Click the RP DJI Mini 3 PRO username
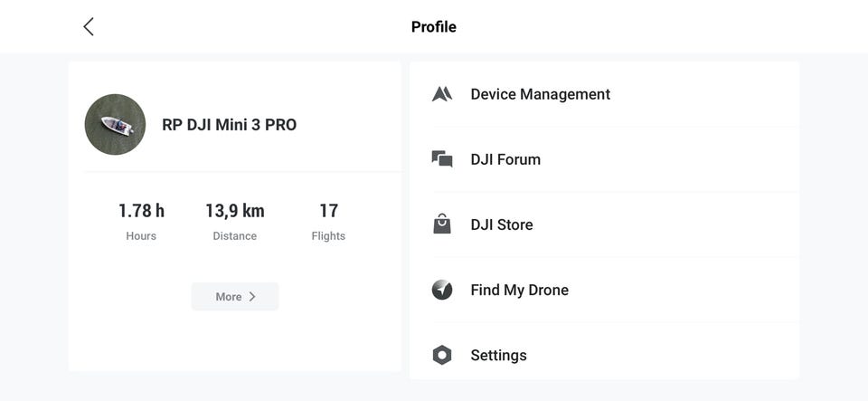Viewport: 868px width, 401px height. pyautogui.click(x=229, y=125)
